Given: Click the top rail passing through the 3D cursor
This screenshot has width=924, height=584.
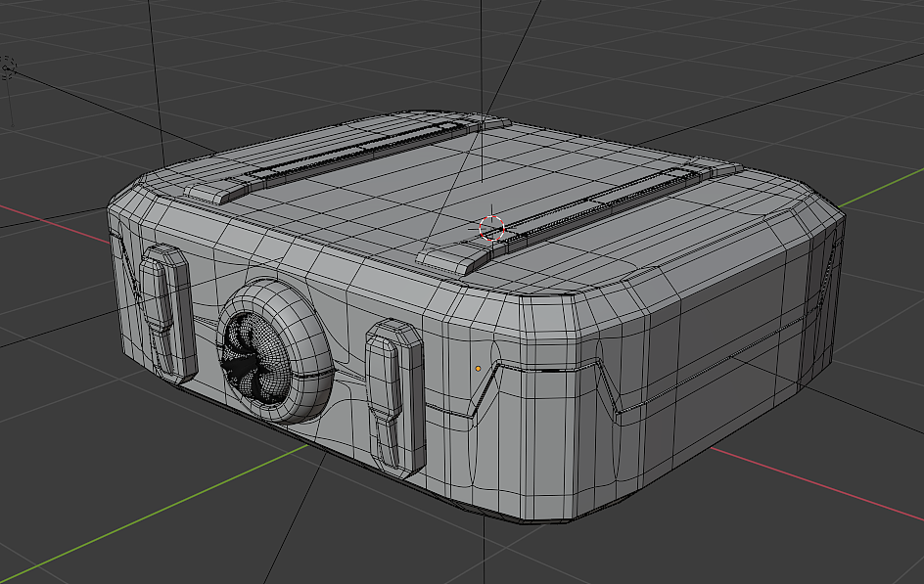Looking at the screenshot, I should coord(580,215).
